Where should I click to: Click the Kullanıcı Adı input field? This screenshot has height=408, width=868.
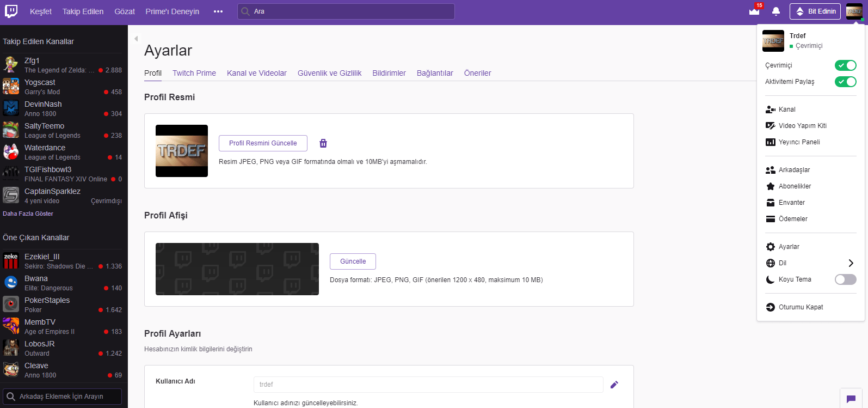pyautogui.click(x=428, y=385)
